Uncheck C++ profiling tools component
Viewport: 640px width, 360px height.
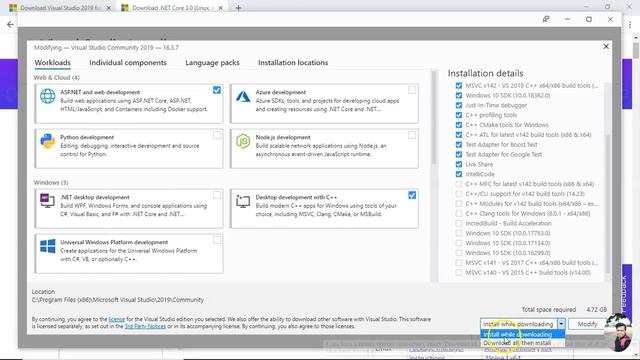(x=459, y=115)
